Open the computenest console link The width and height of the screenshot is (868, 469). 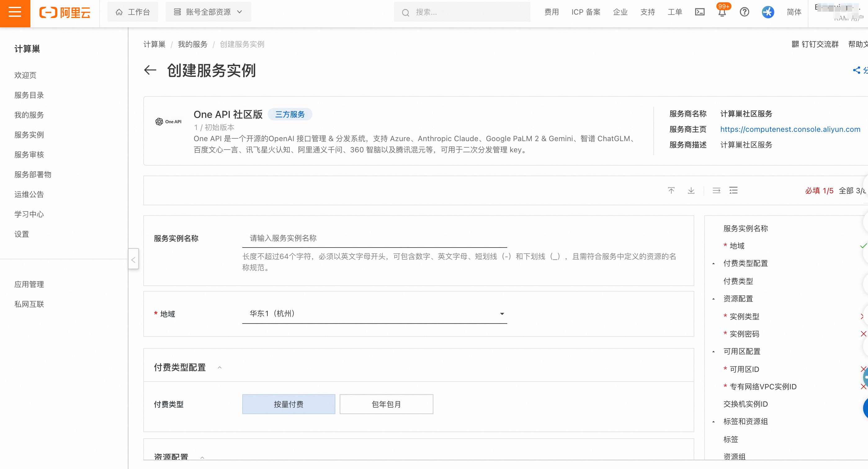[x=790, y=129]
